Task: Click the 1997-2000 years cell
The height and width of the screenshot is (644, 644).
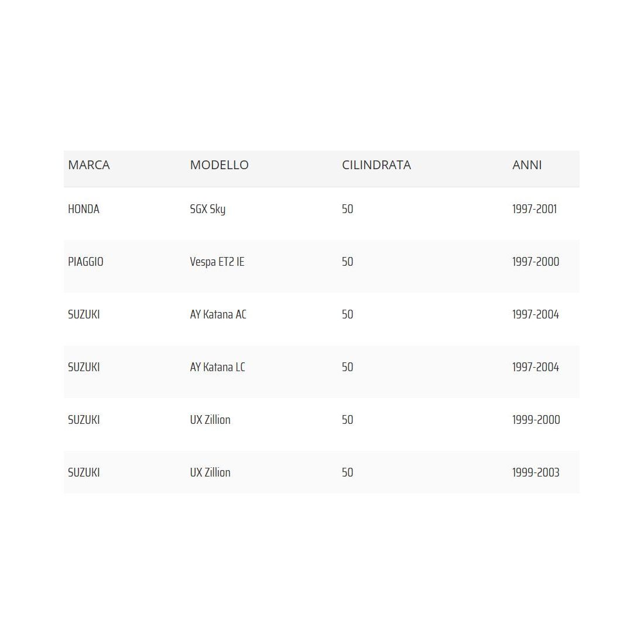Action: pos(536,262)
